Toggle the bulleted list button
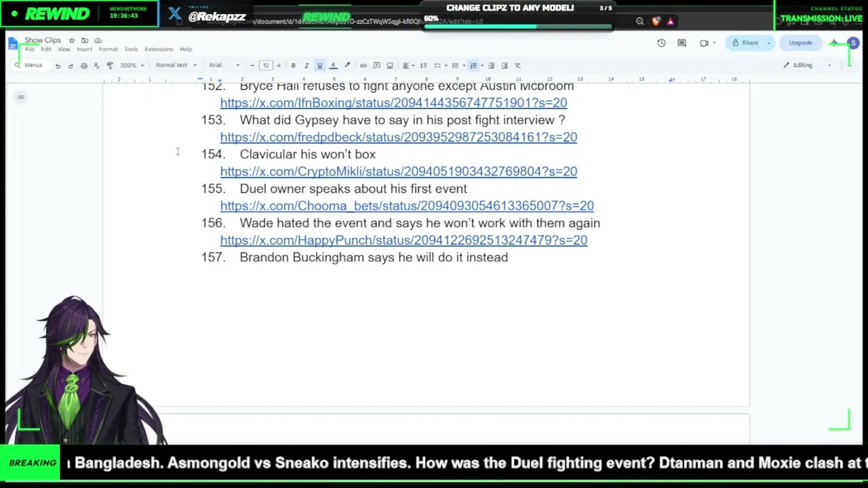 pos(455,66)
